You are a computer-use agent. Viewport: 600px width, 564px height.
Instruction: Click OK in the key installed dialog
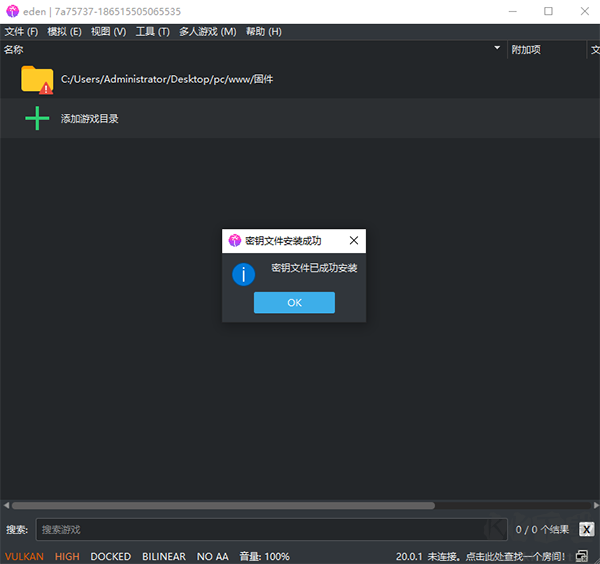tap(294, 303)
